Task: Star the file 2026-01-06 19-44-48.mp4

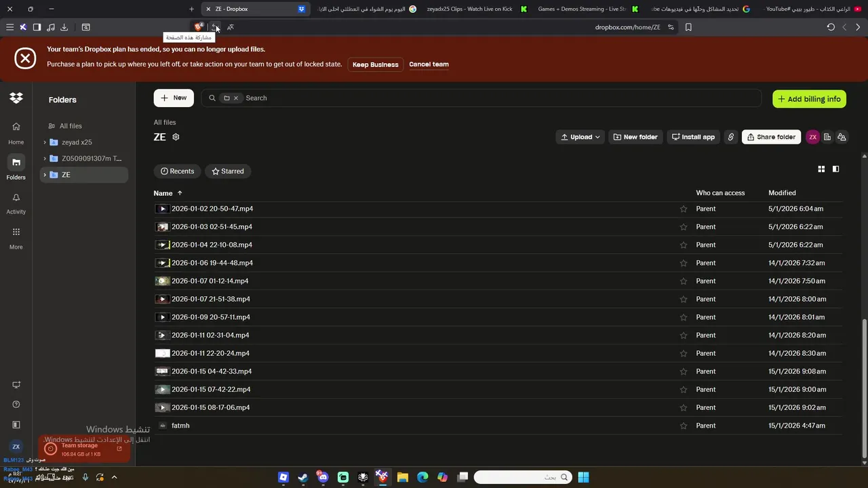Action: coord(684,263)
